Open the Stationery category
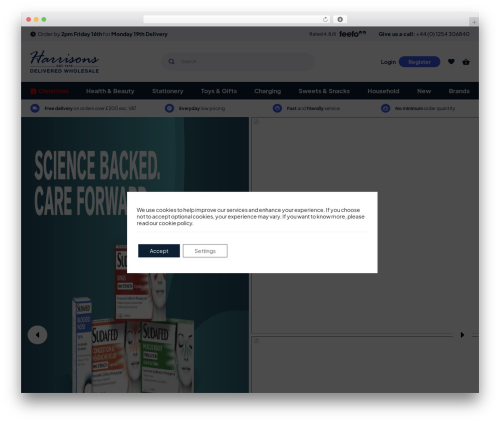 point(168,91)
